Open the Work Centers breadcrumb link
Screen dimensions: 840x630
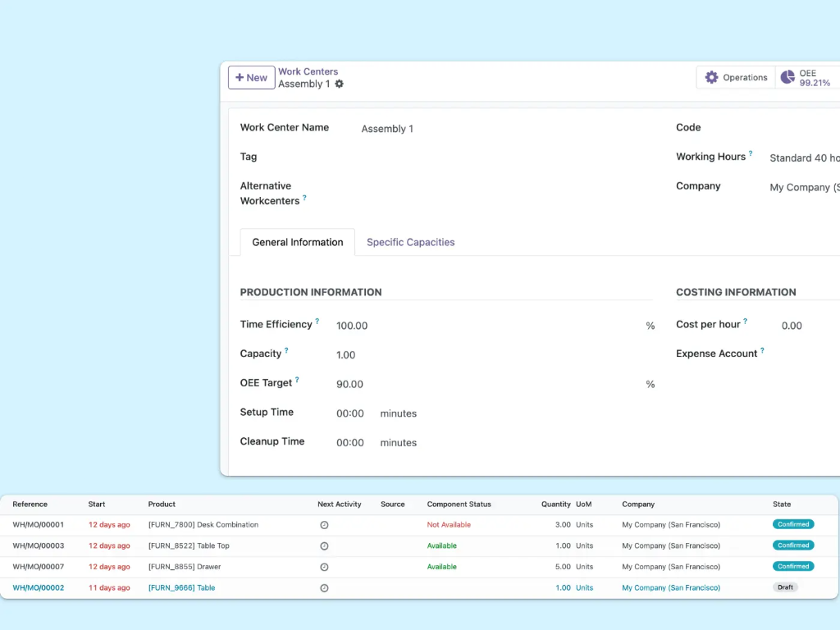(x=308, y=71)
